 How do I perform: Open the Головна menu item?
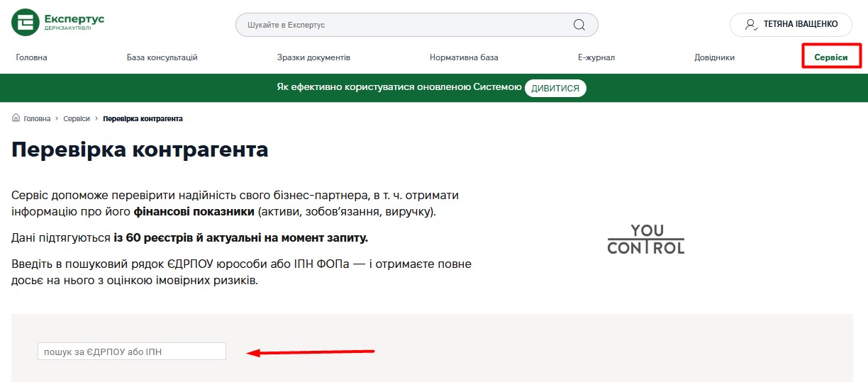tap(31, 57)
